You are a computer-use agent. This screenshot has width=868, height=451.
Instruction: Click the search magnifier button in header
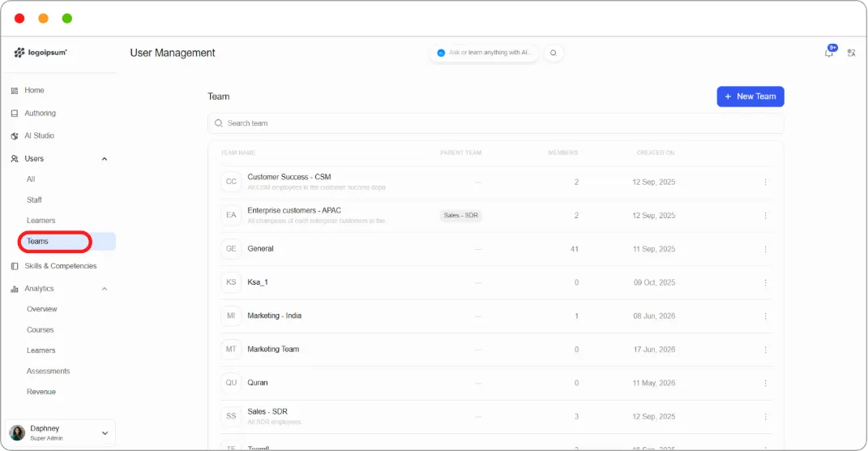pyautogui.click(x=553, y=53)
